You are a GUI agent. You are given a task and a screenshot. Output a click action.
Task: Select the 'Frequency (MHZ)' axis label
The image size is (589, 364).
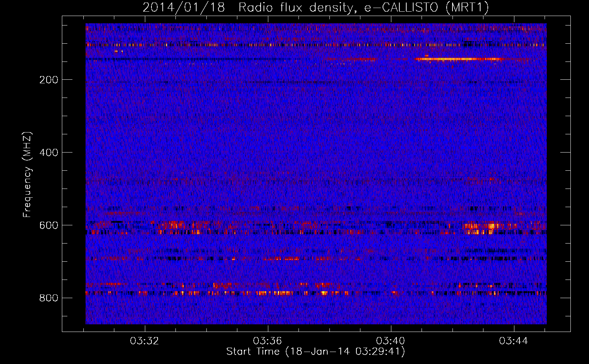point(27,175)
